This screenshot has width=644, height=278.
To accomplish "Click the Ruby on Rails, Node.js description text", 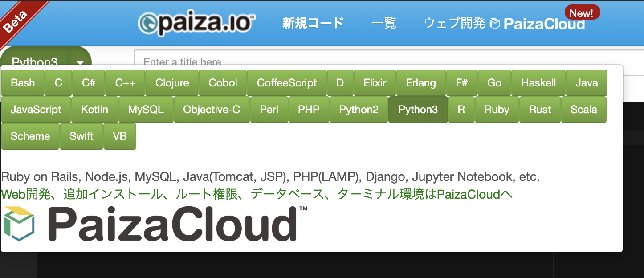I will [x=270, y=177].
